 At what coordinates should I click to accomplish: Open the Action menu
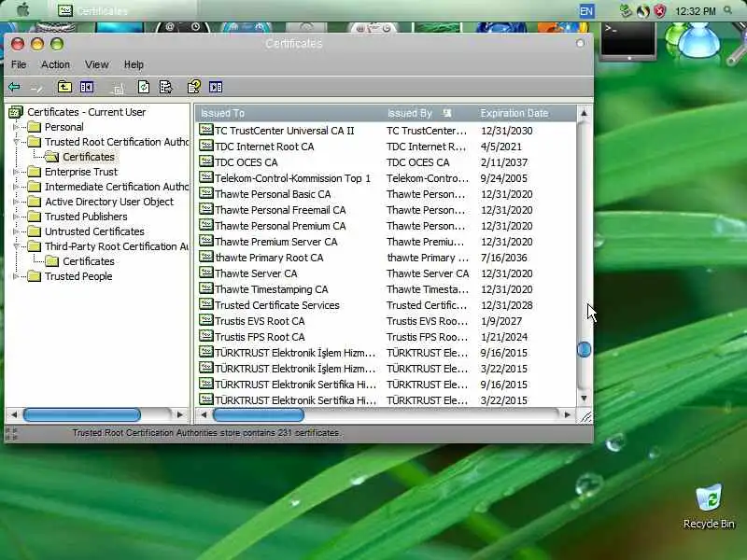(x=55, y=64)
